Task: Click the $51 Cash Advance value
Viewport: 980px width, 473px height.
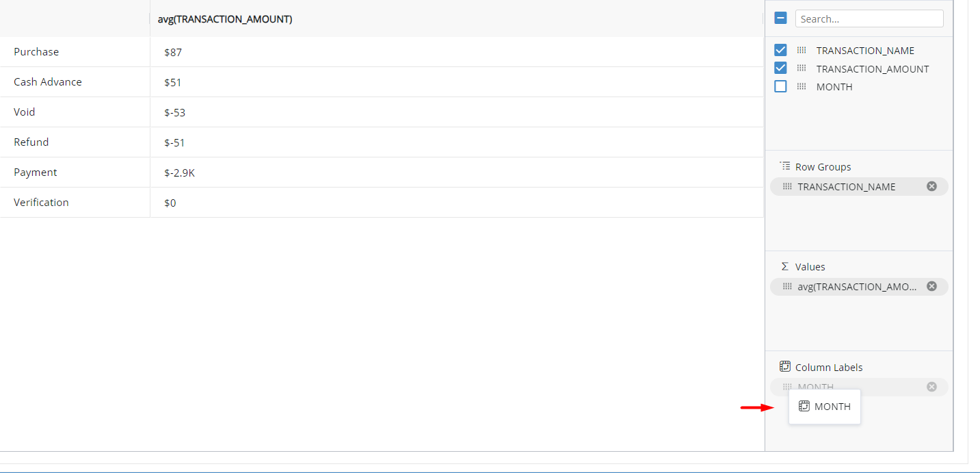Action: tap(173, 82)
